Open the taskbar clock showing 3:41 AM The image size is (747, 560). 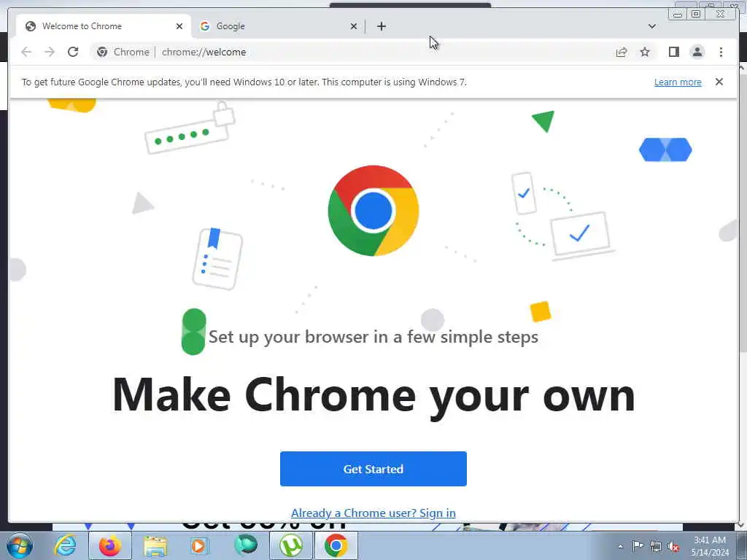[710, 546]
